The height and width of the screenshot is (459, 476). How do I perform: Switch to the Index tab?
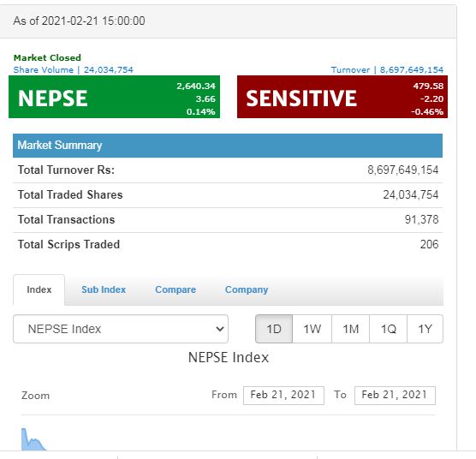tap(39, 289)
